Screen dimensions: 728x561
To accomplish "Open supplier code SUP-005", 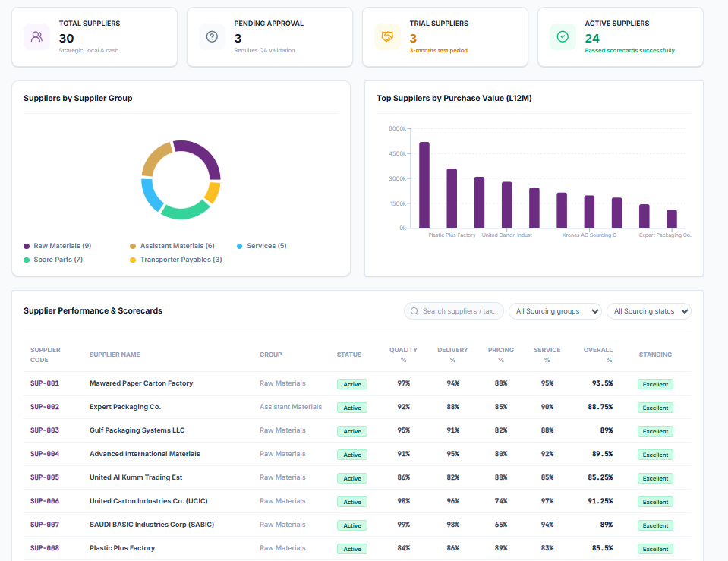I will coord(45,477).
